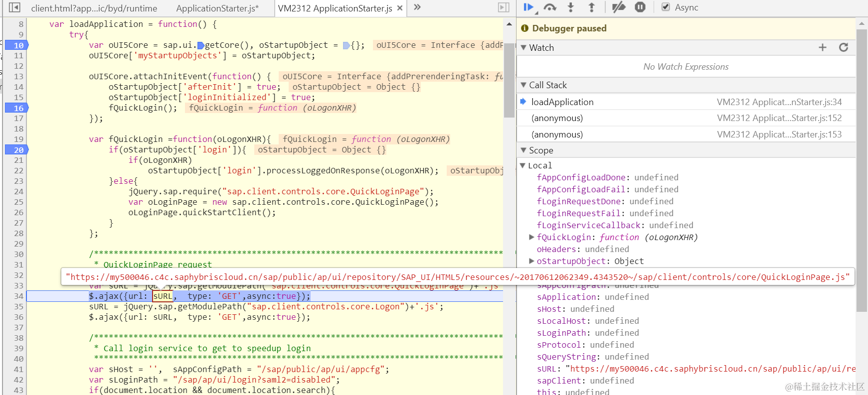Select loadApplication call stack frame
The width and height of the screenshot is (868, 395).
pos(686,102)
